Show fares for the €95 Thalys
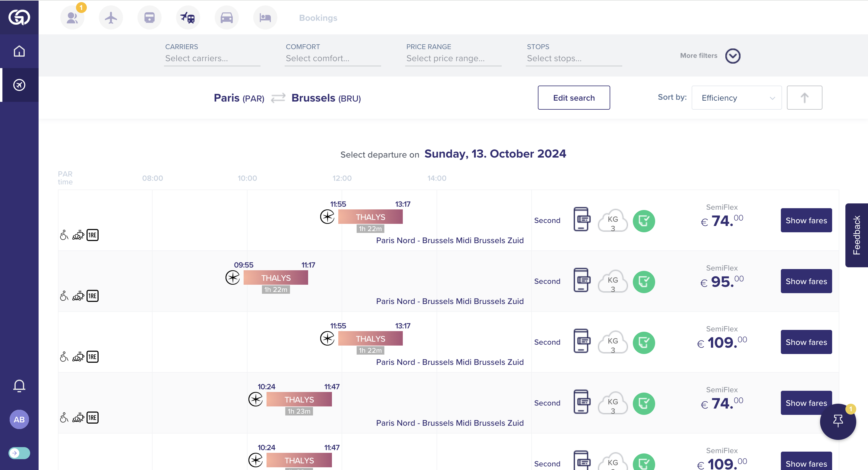 [x=806, y=281]
